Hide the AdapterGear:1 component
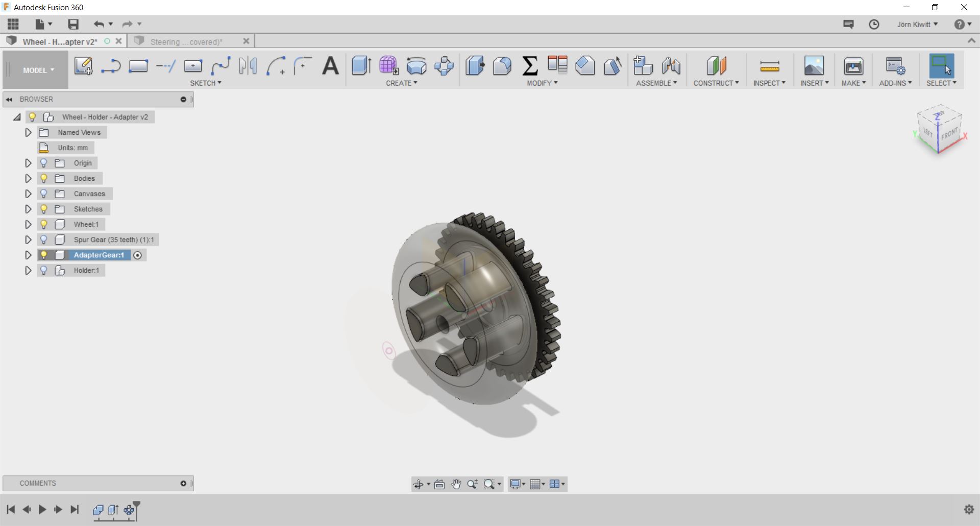Screen dimensions: 980x526 tap(44, 255)
